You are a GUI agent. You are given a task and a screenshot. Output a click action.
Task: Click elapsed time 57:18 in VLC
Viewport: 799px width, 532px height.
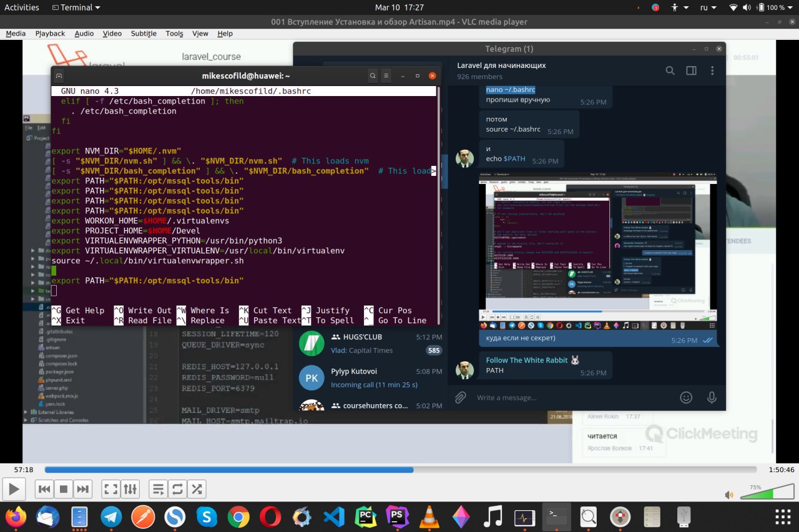(x=24, y=470)
